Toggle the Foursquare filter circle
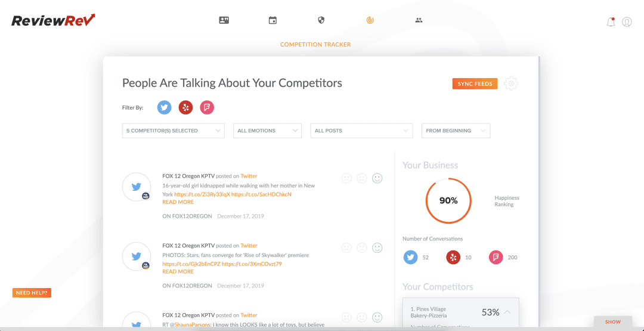Image resolution: width=644 pixels, height=331 pixels. pos(207,107)
